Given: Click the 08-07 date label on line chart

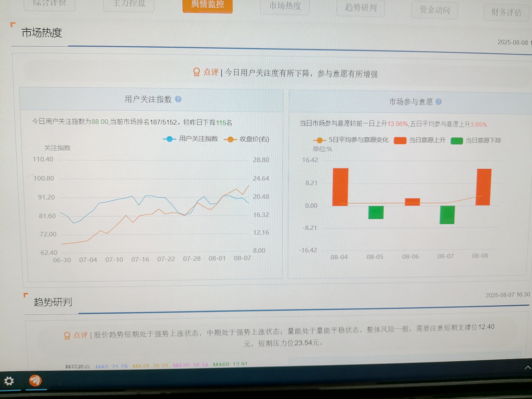Looking at the screenshot, I should pyautogui.click(x=242, y=258).
